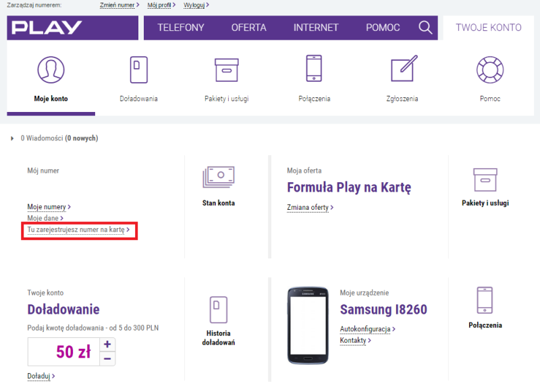Click the Historia doładowań label
The height and width of the screenshot is (392, 540).
[x=218, y=337]
